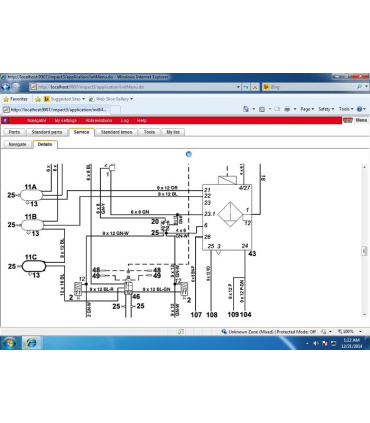Click the Menu button at right
This screenshot has width=370, height=423.
click(361, 120)
